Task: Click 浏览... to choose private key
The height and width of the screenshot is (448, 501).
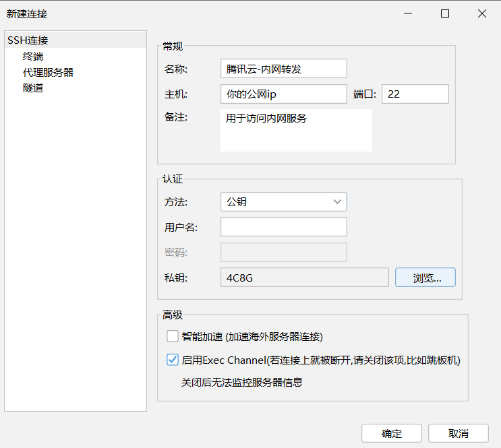Action: (x=425, y=278)
